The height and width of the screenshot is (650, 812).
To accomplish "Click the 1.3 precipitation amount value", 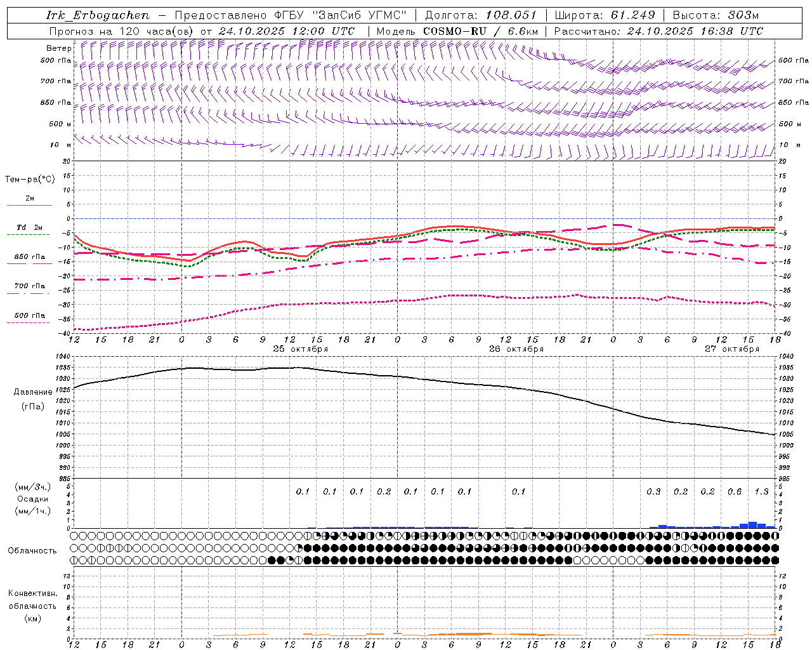I will [x=761, y=492].
